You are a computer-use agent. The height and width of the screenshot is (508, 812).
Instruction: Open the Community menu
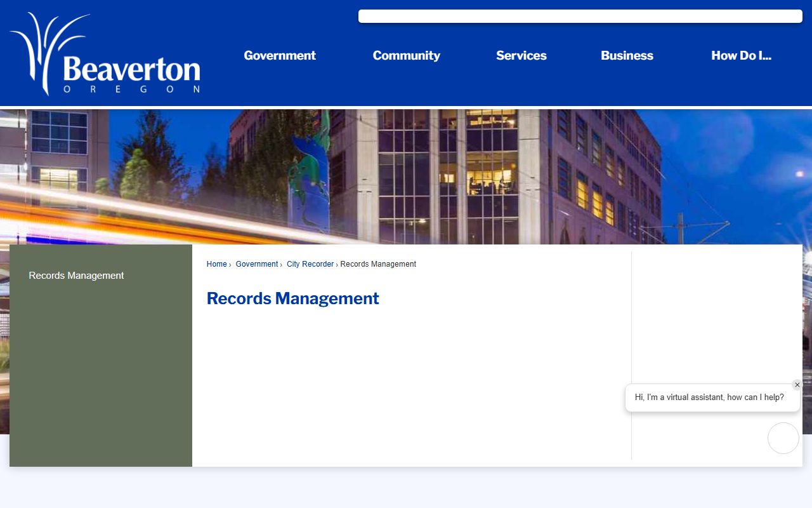pyautogui.click(x=407, y=55)
